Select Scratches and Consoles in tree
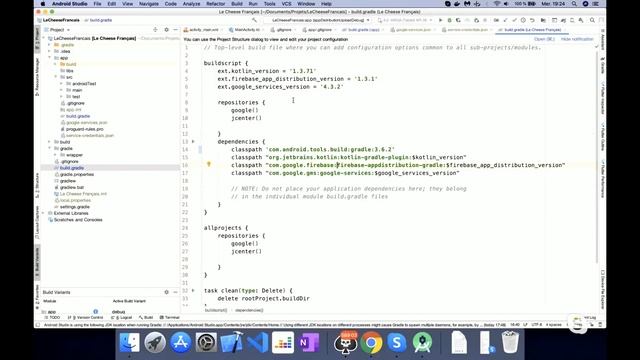 (x=78, y=220)
